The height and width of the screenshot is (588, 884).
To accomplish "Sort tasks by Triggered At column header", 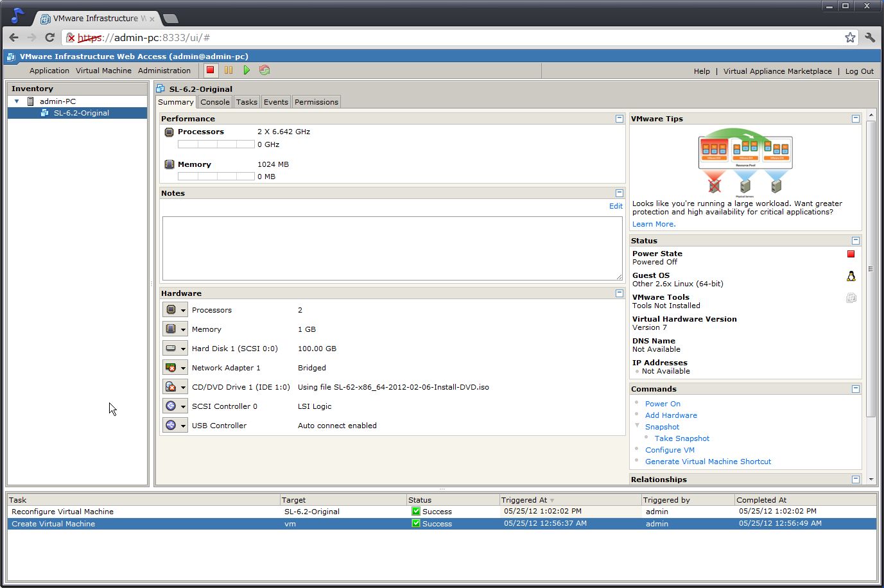I will 570,500.
